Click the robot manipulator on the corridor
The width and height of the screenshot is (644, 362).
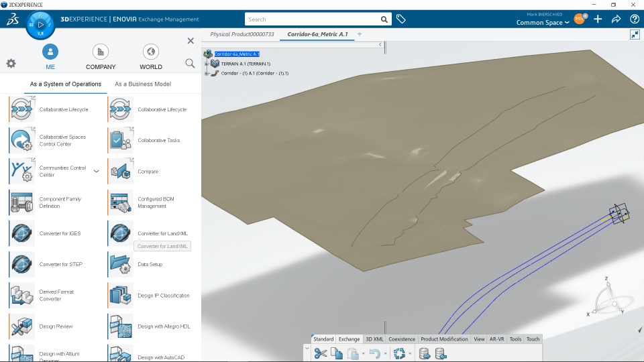point(619,213)
